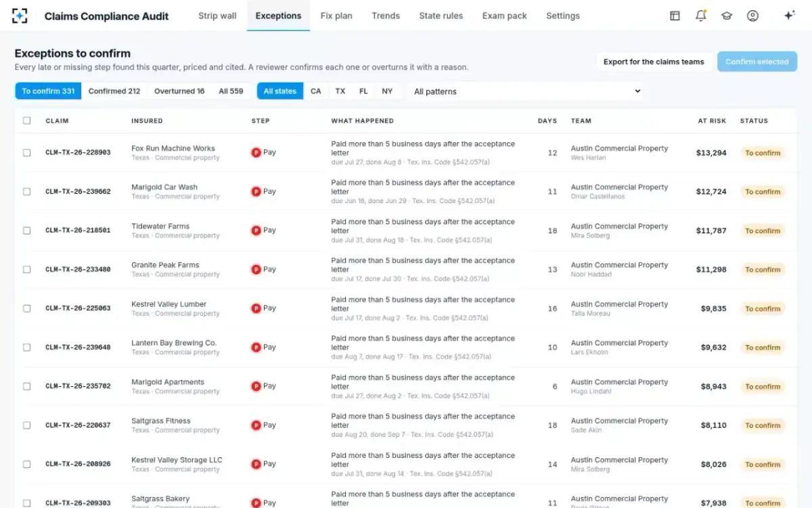
Task: Check the box for CLM-TX-26-225063
Action: tap(27, 308)
